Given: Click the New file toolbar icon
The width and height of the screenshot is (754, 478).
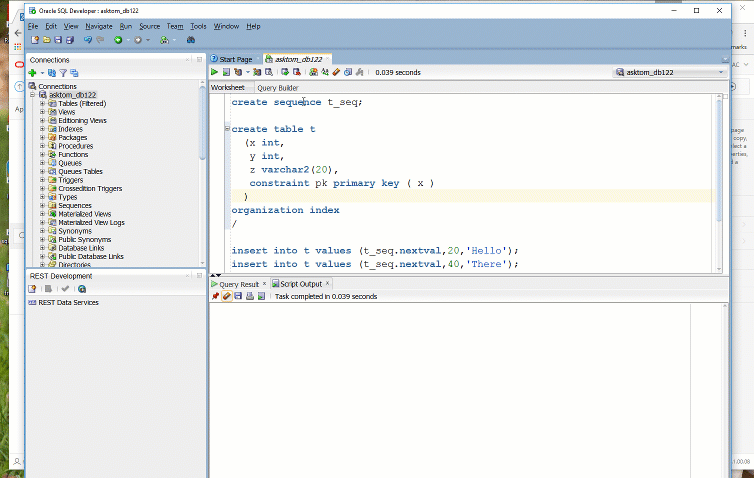Looking at the screenshot, I should [34, 40].
